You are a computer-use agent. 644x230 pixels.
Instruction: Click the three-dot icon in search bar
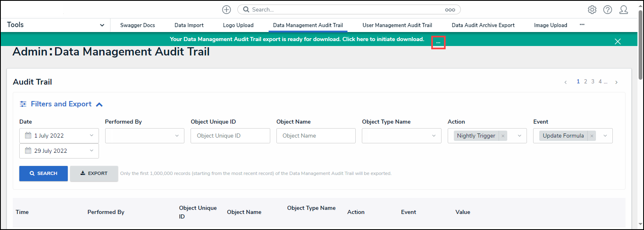pyautogui.click(x=450, y=9)
